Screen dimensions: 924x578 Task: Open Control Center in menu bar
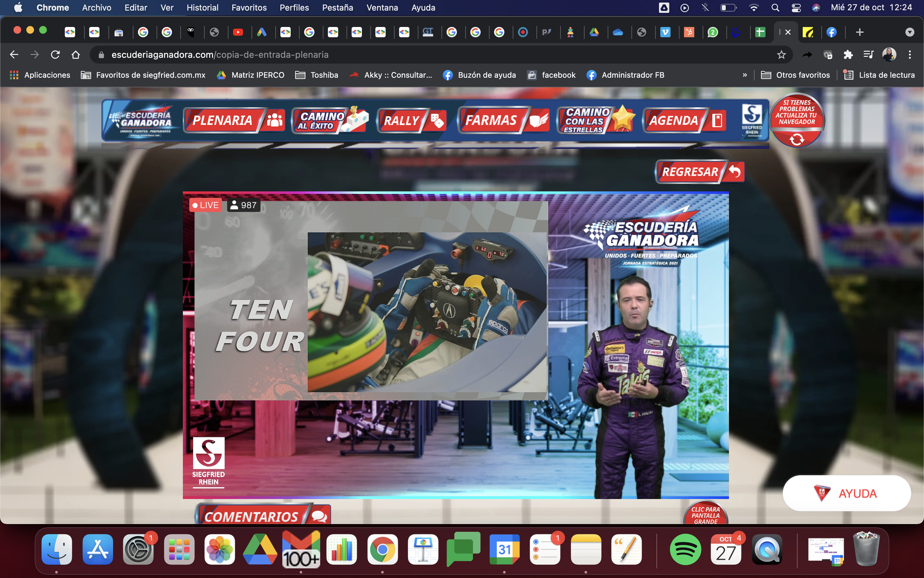pos(796,8)
